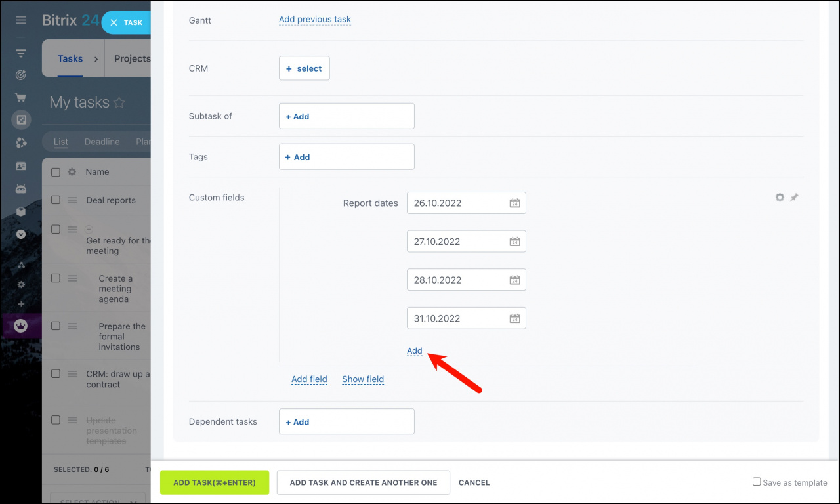This screenshot has width=840, height=504.
Task: Click the Name column header
Action: click(x=97, y=172)
